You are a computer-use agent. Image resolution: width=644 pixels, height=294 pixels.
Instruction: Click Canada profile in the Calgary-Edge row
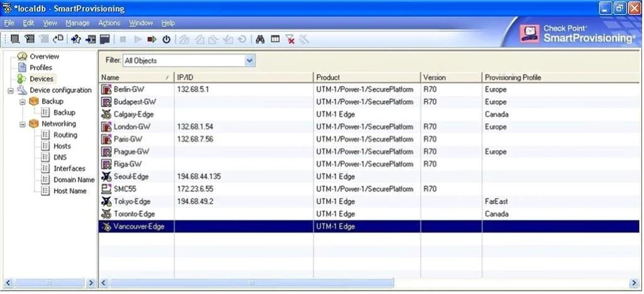pyautogui.click(x=497, y=114)
